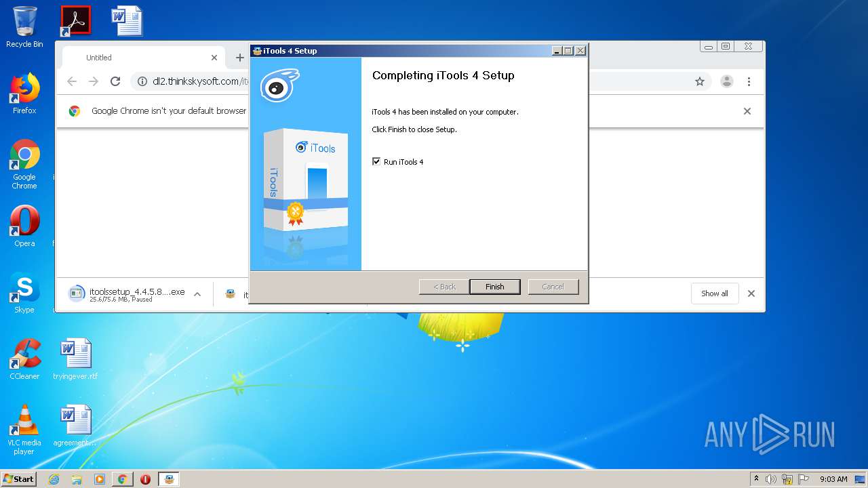The image size is (868, 488).
Task: Close the Untitled Chrome tab
Action: click(x=214, y=58)
